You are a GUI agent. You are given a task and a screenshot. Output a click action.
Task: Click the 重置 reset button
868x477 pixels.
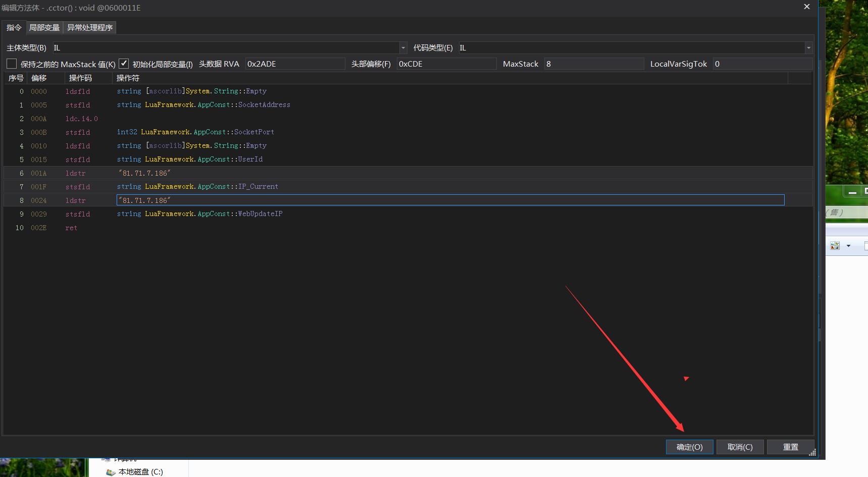click(x=790, y=447)
